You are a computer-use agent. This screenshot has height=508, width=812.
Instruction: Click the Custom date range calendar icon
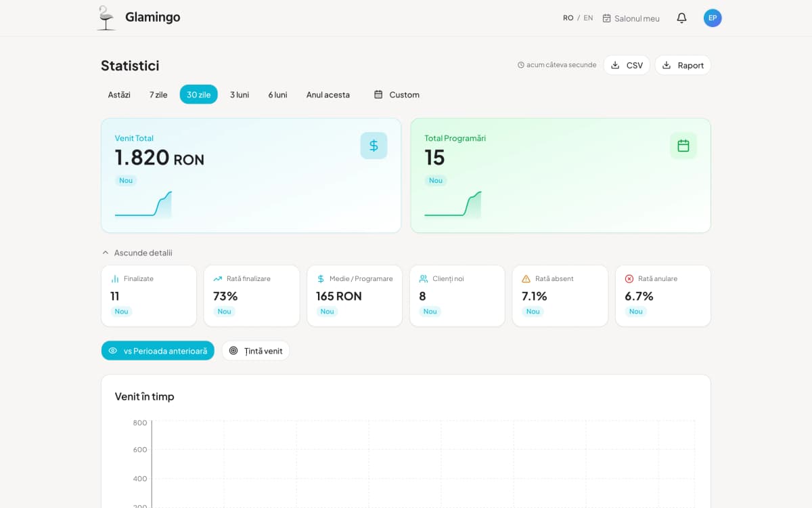pos(377,94)
